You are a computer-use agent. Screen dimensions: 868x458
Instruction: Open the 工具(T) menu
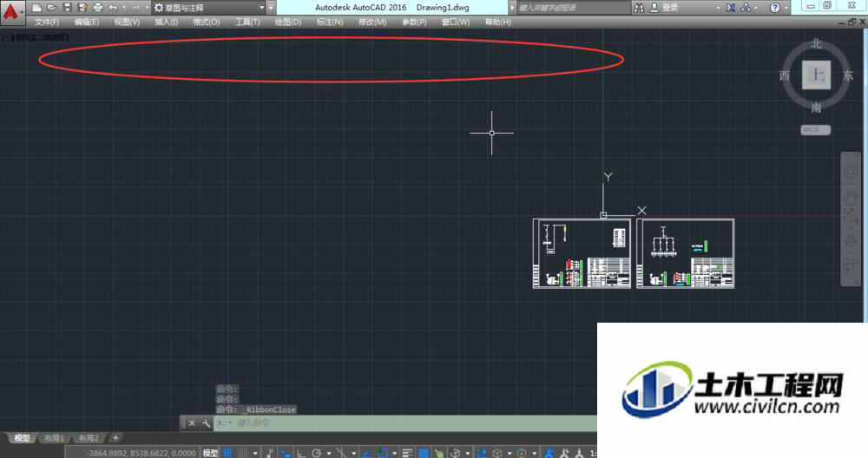tap(247, 23)
